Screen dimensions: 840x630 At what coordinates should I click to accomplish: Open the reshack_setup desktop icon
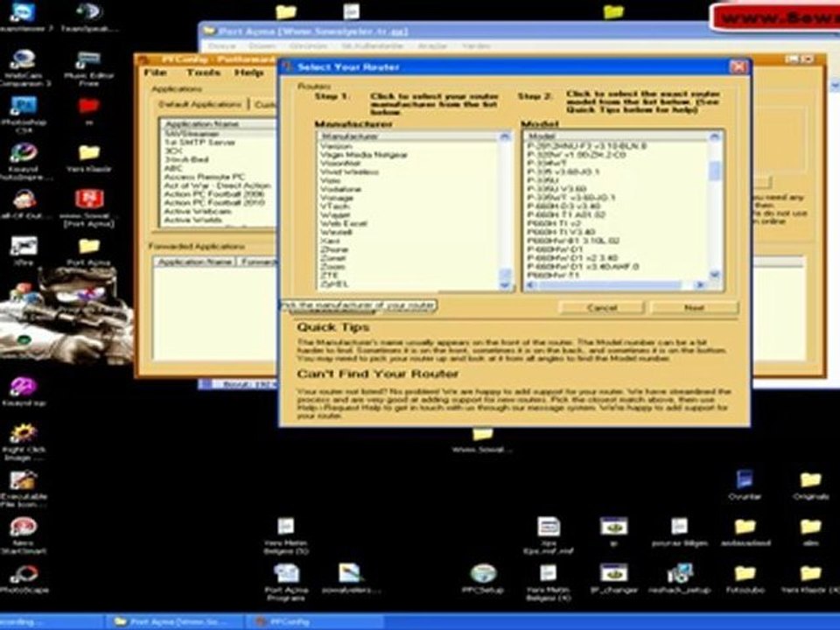coord(680,578)
